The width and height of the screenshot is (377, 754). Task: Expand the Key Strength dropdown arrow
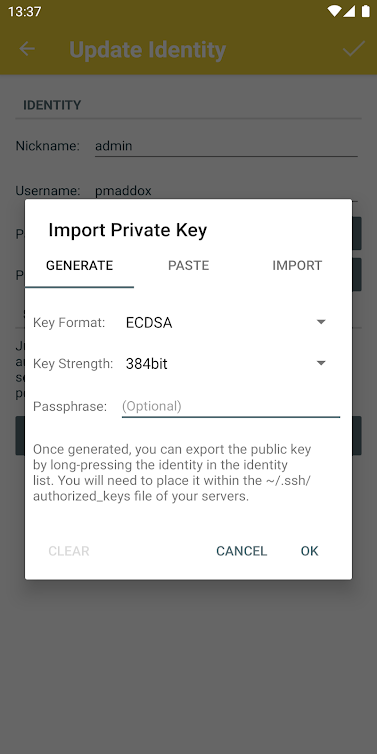coord(321,363)
